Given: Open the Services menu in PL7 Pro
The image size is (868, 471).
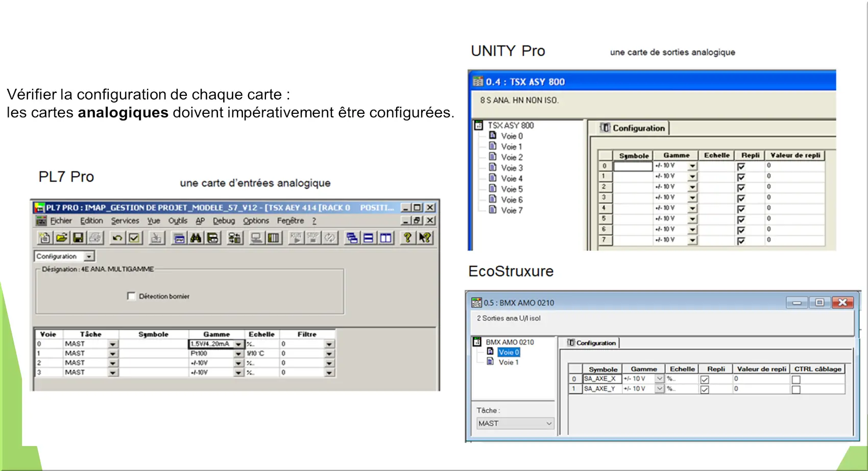Looking at the screenshot, I should point(125,220).
